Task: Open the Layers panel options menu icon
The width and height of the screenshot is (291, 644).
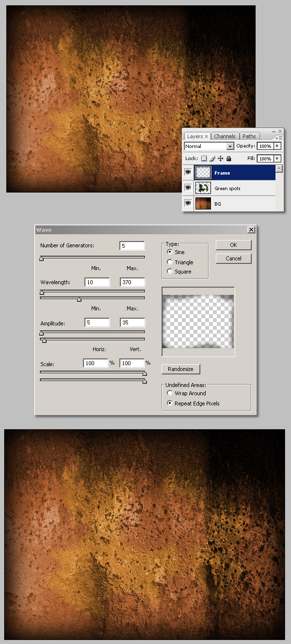Action: pyautogui.click(x=279, y=138)
